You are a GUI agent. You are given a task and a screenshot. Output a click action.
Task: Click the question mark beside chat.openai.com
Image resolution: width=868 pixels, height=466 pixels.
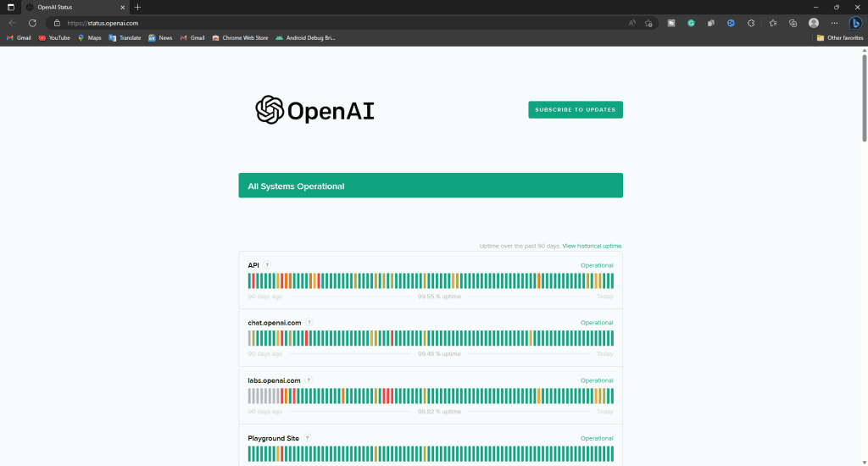click(309, 323)
